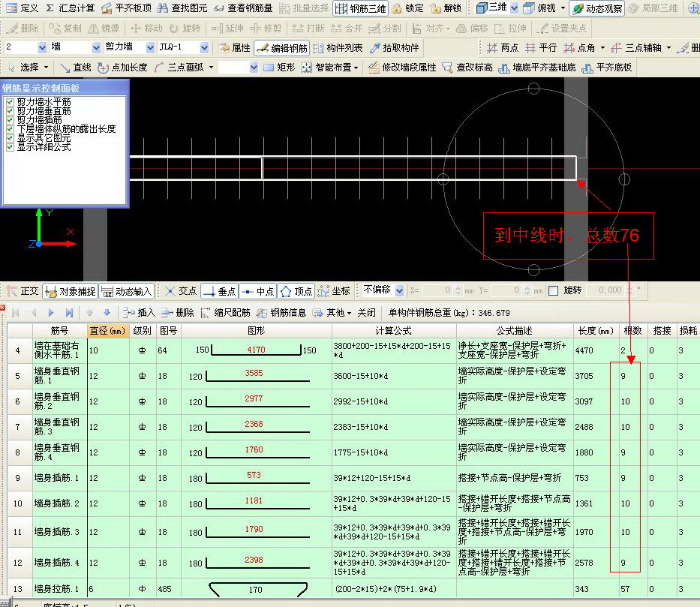Toggle 钢筋三维 rebar 3D view
Image resolution: width=700 pixels, height=607 pixels.
(361, 8)
